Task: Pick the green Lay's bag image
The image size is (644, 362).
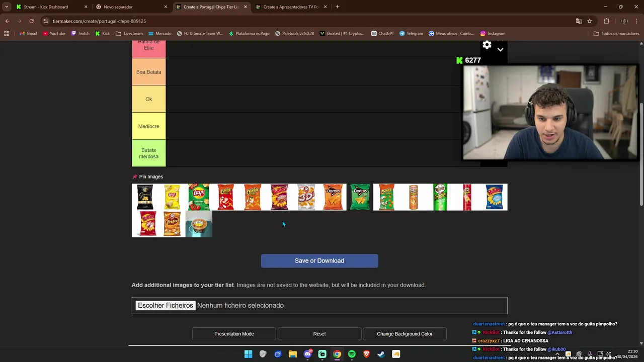Action: point(199,197)
